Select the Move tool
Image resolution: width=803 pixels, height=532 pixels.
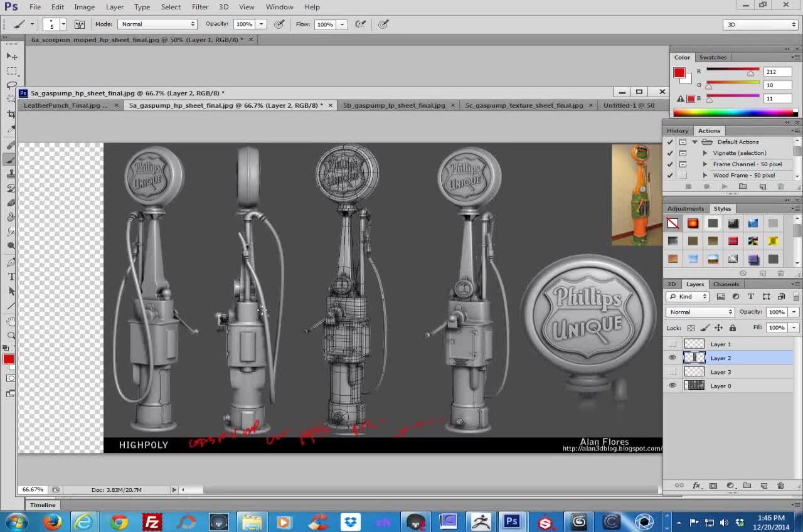pos(11,56)
